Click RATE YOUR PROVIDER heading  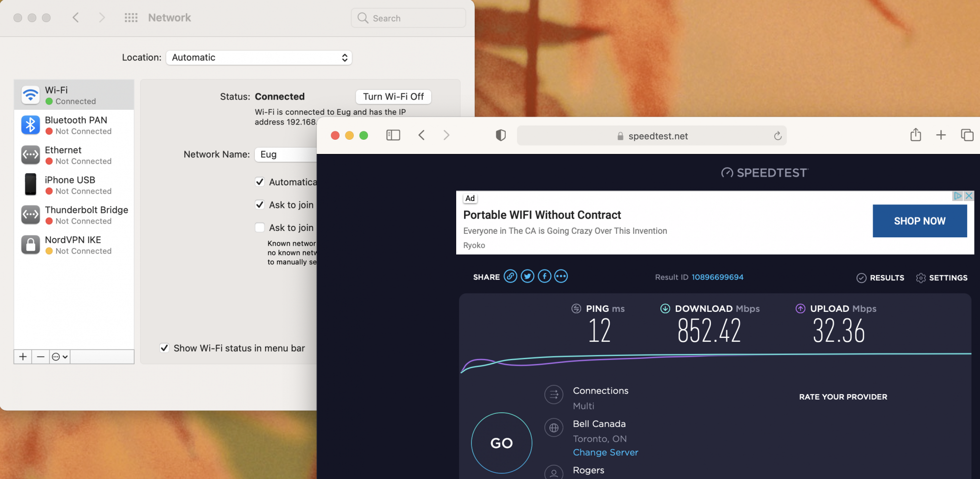tap(843, 397)
